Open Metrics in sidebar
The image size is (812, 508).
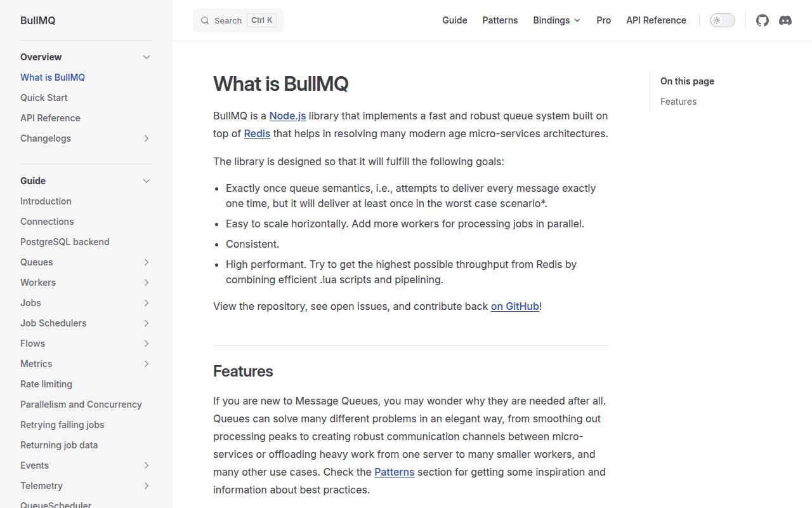[x=36, y=364]
